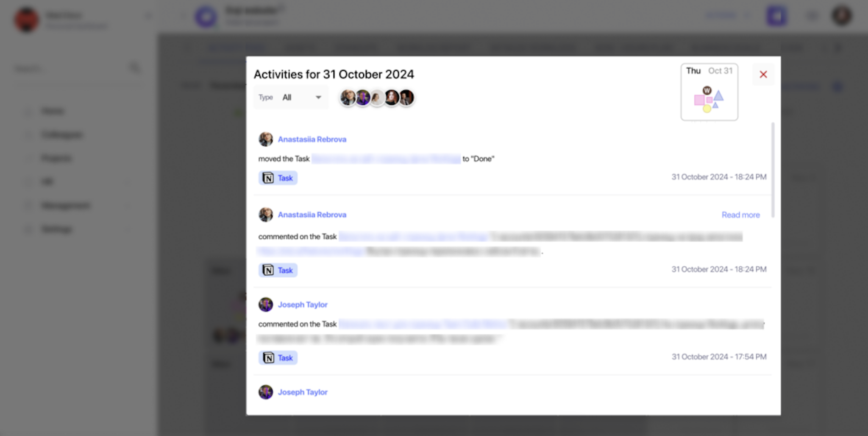Open the Type filter dropdown set to All
This screenshot has width=868, height=436.
coord(291,98)
